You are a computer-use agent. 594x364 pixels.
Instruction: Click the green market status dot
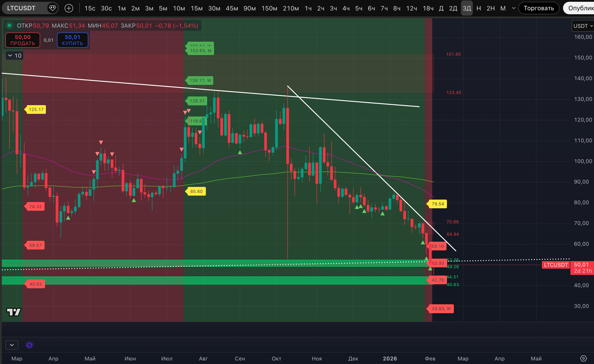coord(9,25)
